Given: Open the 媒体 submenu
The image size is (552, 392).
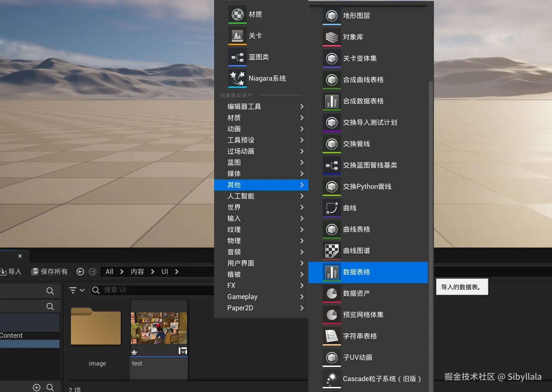Looking at the screenshot, I should (x=261, y=174).
